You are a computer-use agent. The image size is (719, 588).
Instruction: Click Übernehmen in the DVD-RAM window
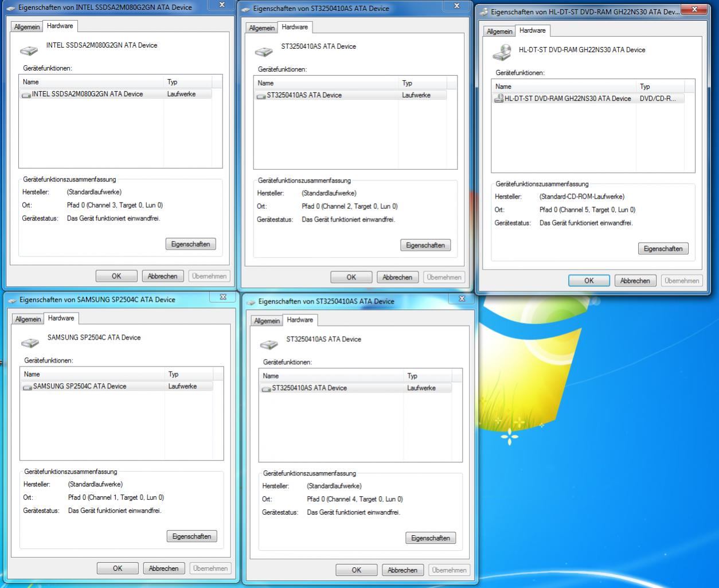point(682,281)
